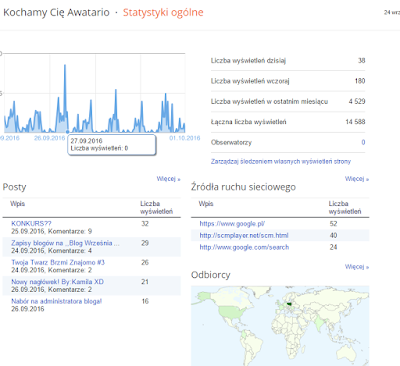Open the https://www.google.pl/ traffic source
Screen dimensions: 400x366
[x=232, y=224]
